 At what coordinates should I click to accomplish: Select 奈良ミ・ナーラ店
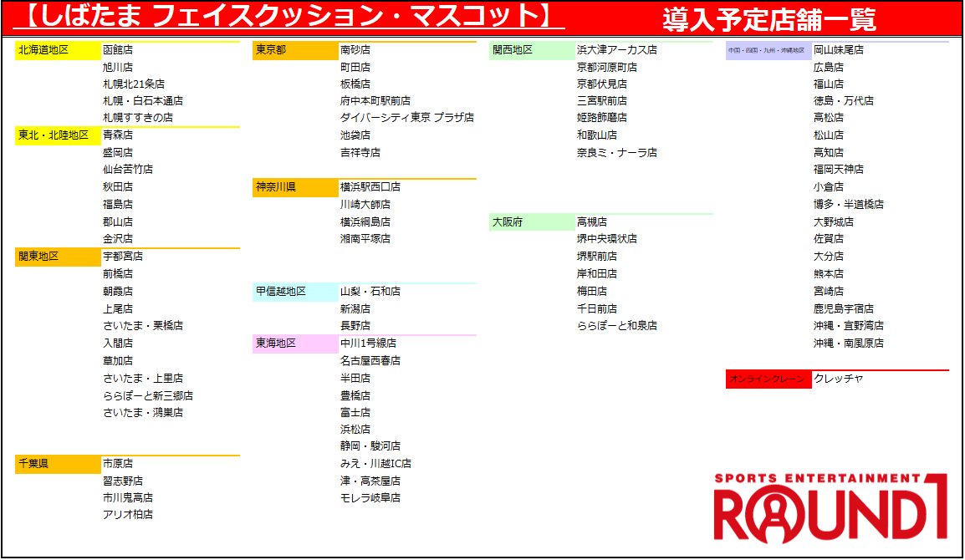click(616, 153)
